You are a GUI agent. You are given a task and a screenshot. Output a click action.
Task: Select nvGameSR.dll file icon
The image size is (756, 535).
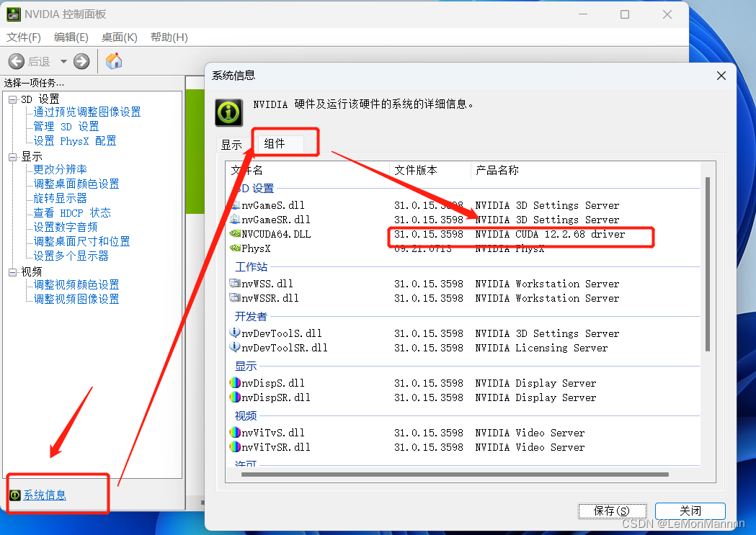[235, 220]
